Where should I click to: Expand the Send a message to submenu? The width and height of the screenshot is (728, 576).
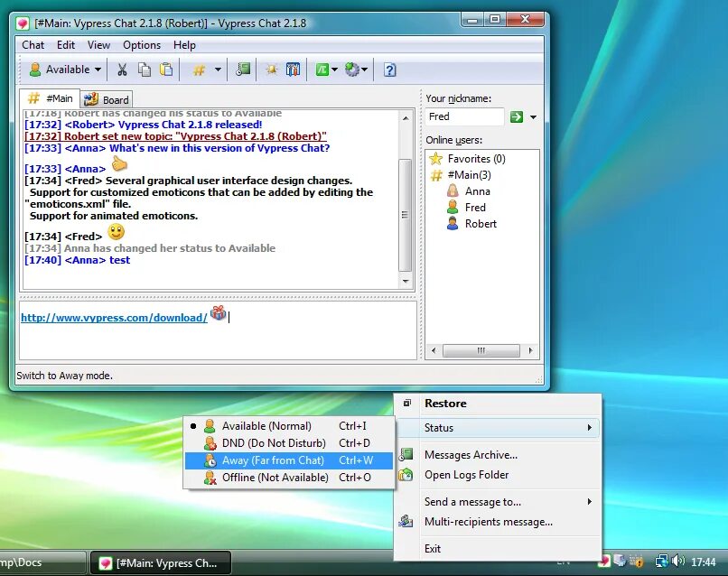pos(499,501)
